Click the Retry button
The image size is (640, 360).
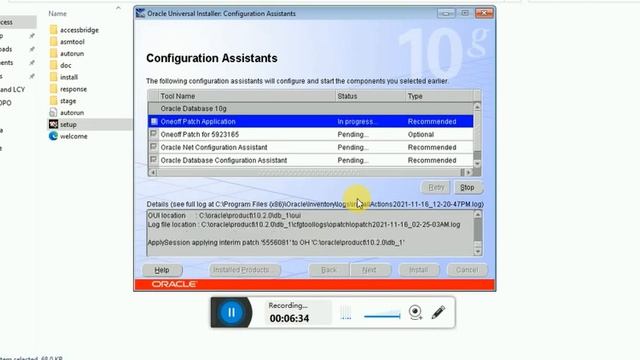(x=436, y=187)
